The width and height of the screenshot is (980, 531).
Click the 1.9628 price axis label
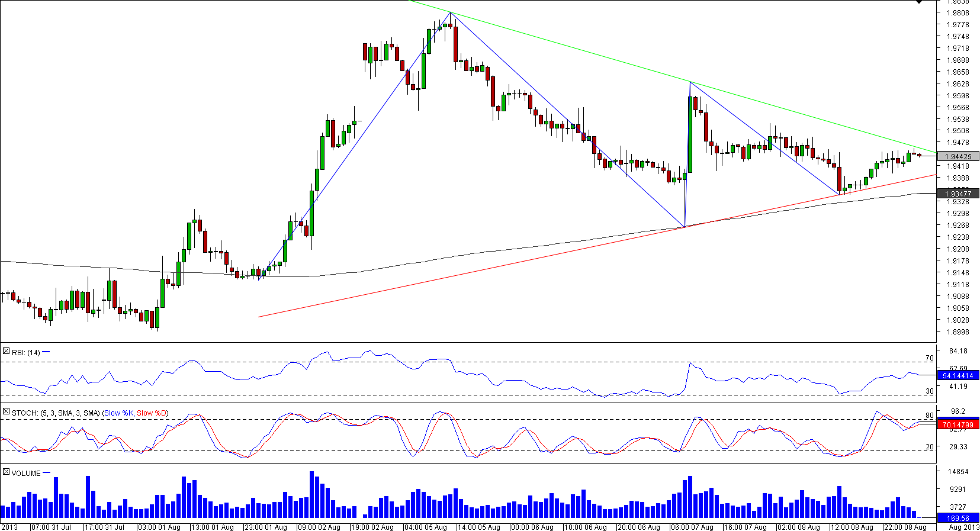(x=957, y=84)
